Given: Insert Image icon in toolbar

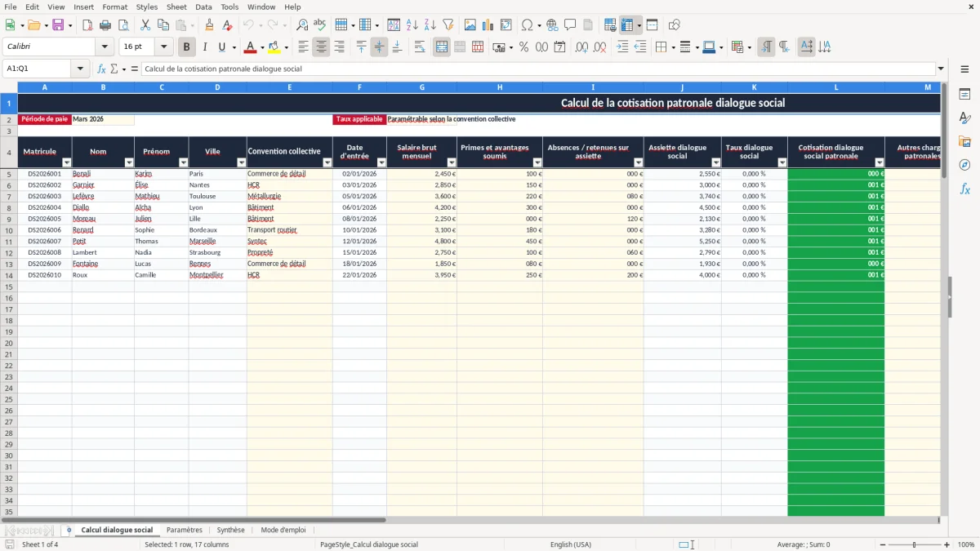Looking at the screenshot, I should [x=470, y=25].
